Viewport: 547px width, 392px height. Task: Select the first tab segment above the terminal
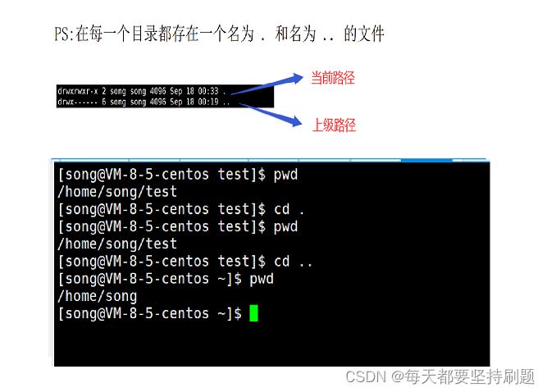94,160
